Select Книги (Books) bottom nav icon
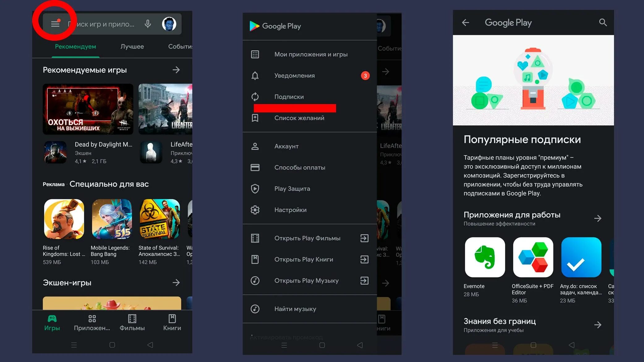 [x=173, y=323]
